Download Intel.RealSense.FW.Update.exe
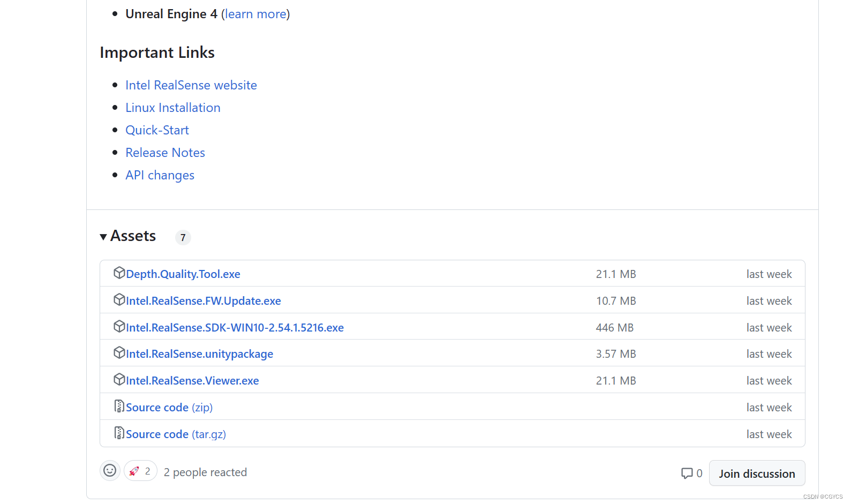The width and height of the screenshot is (851, 504). 204,301
